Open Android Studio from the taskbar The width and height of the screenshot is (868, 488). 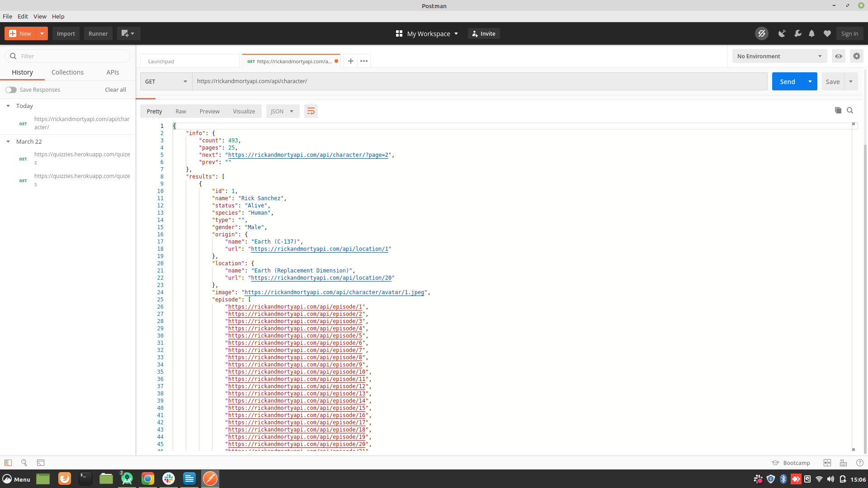click(127, 479)
